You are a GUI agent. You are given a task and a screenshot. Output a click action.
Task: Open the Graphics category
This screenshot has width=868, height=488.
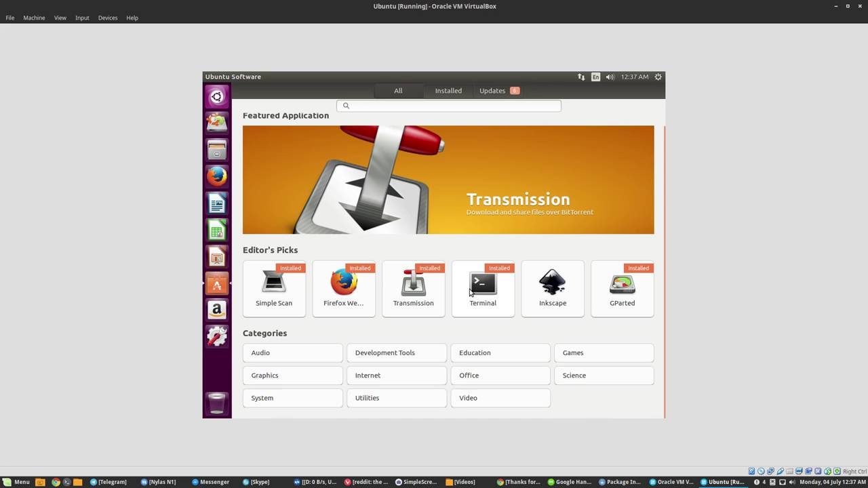point(293,375)
